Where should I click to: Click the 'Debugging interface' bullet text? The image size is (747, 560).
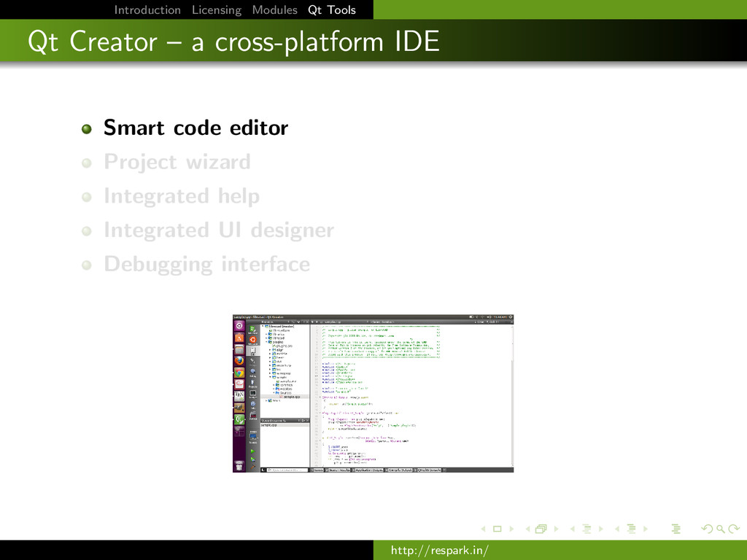(206, 264)
